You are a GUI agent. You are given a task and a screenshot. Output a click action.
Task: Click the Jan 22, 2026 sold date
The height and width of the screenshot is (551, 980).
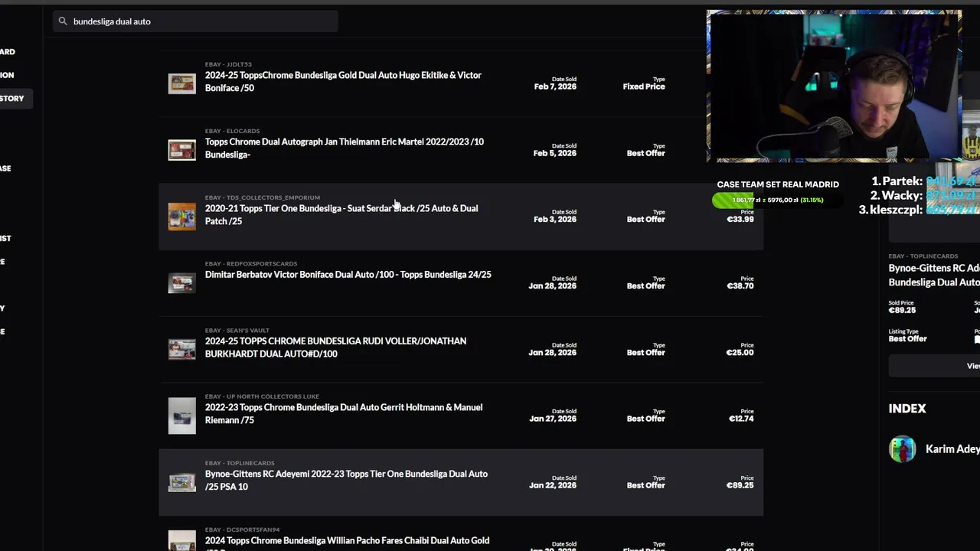coord(552,485)
